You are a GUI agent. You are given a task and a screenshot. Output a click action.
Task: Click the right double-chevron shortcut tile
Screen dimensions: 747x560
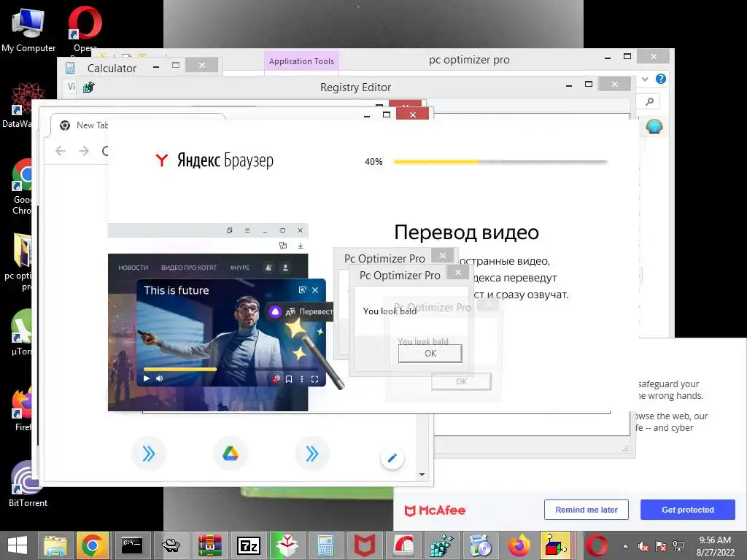pos(312,454)
